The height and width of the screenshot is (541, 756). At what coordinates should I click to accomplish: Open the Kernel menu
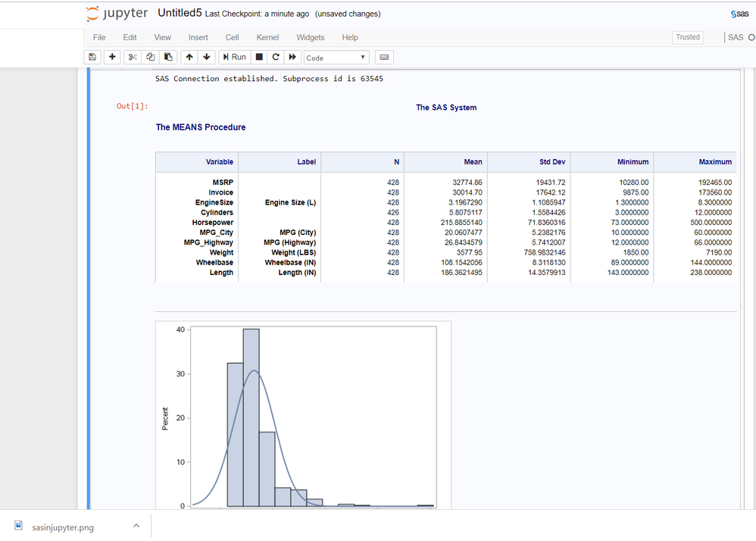[x=267, y=37]
